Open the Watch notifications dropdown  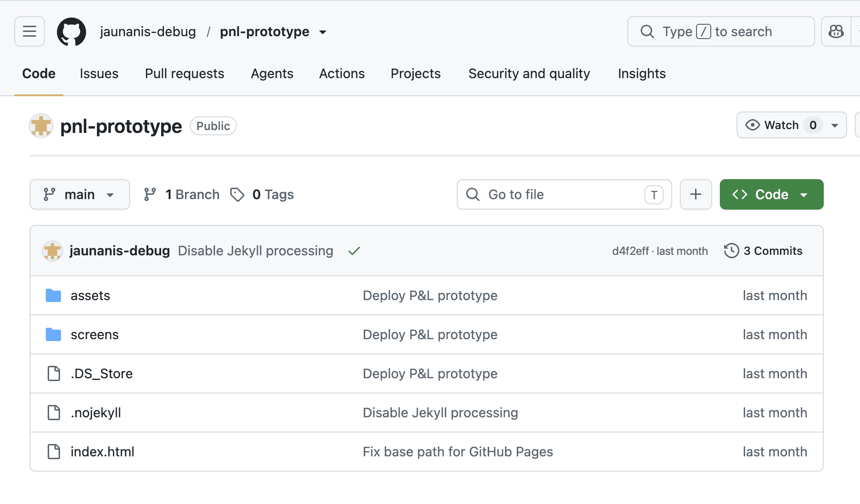tap(791, 125)
